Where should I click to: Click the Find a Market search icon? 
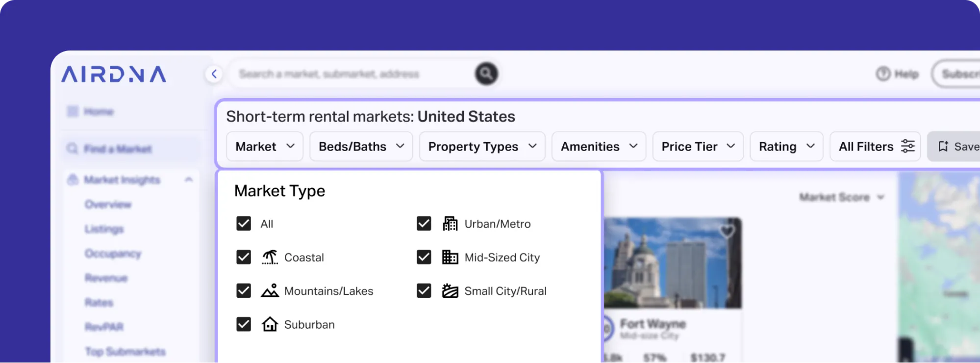[73, 148]
